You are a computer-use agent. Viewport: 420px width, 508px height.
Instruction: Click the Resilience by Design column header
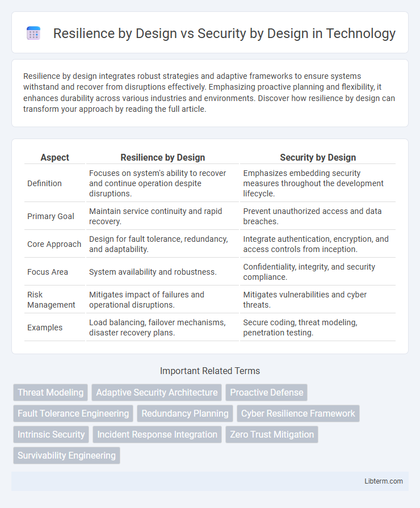[162, 157]
